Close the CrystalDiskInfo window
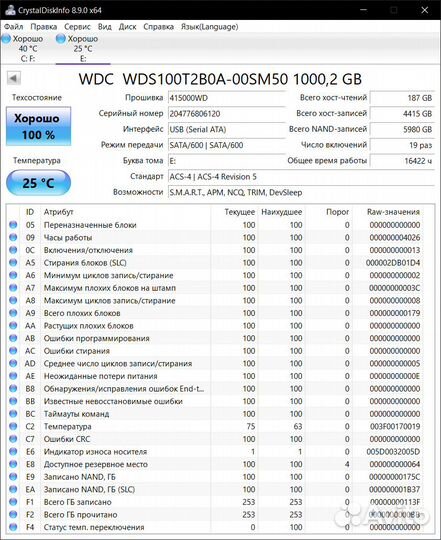Viewport: 441px width, 540px height. coord(425,10)
